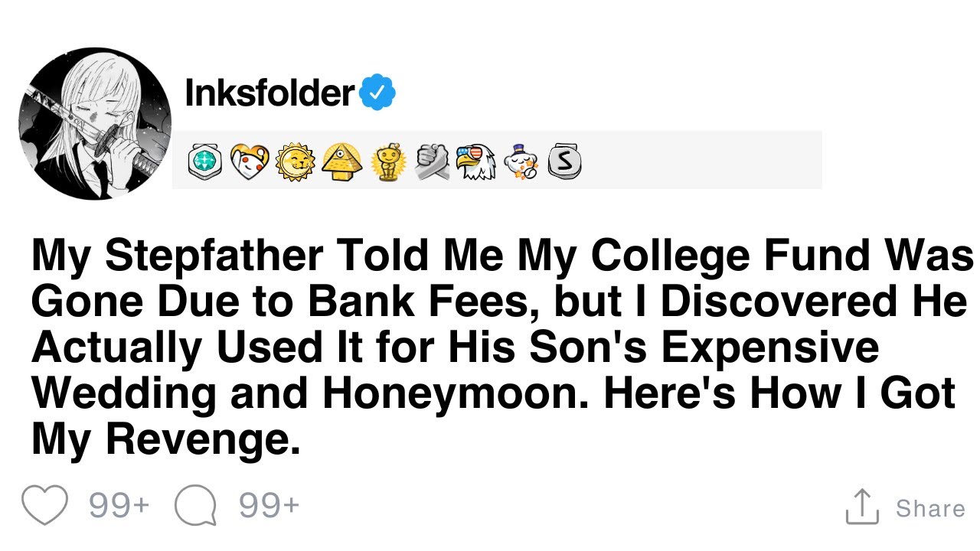Click the Share text label
Viewport: 980px width, 551px height.
tap(930, 508)
